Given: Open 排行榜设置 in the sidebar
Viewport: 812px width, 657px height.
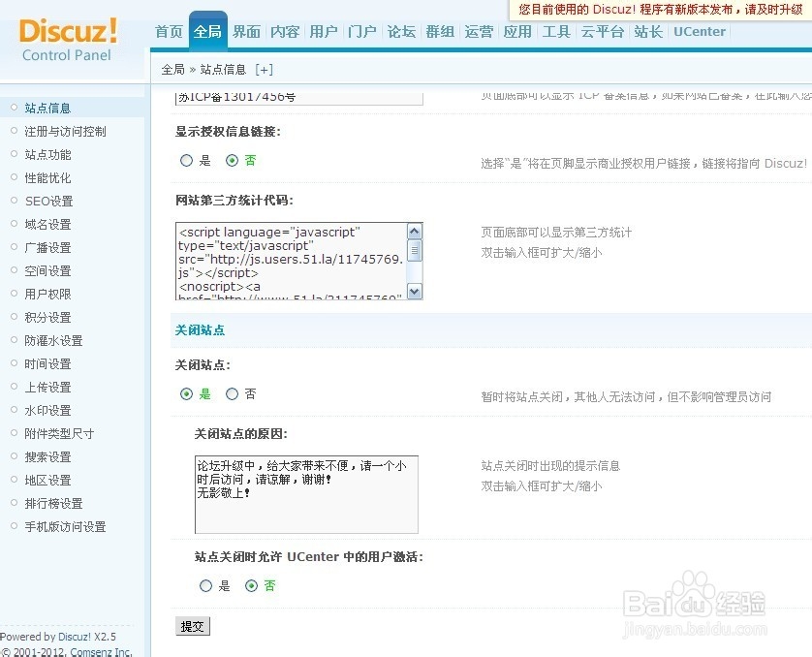Looking at the screenshot, I should pyautogui.click(x=53, y=503).
